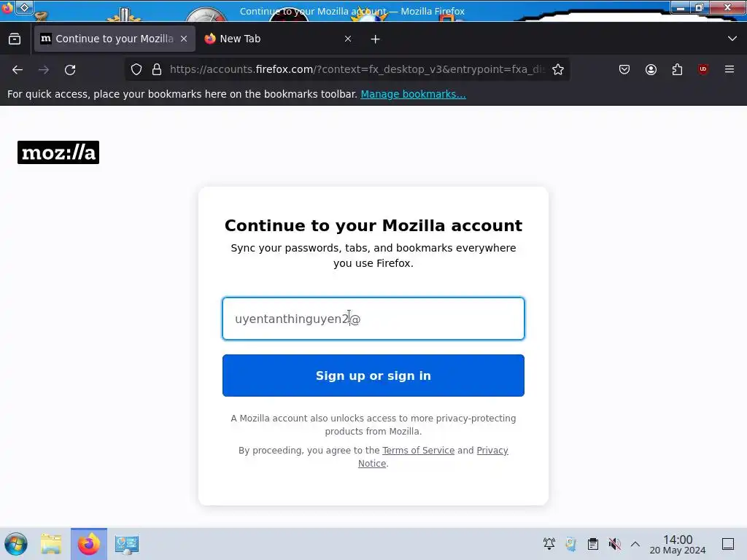The image size is (747, 560).
Task: Open the file manager in taskbar
Action: [x=52, y=544]
